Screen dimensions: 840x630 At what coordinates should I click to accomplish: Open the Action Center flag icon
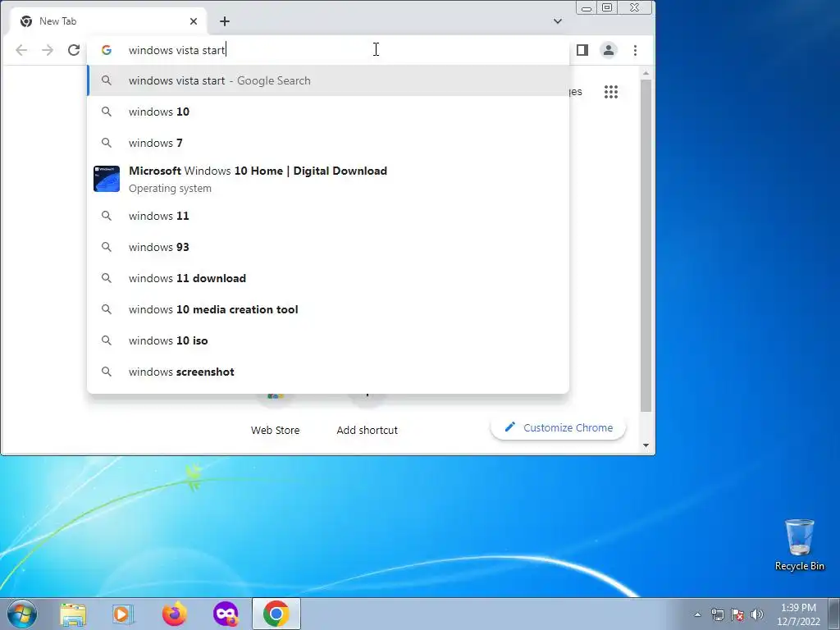737,614
